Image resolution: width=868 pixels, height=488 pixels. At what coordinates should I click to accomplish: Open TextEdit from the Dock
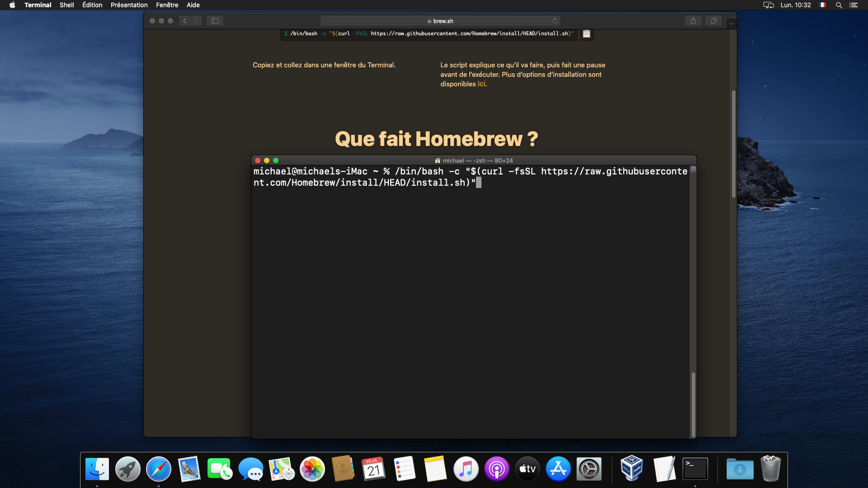664,469
